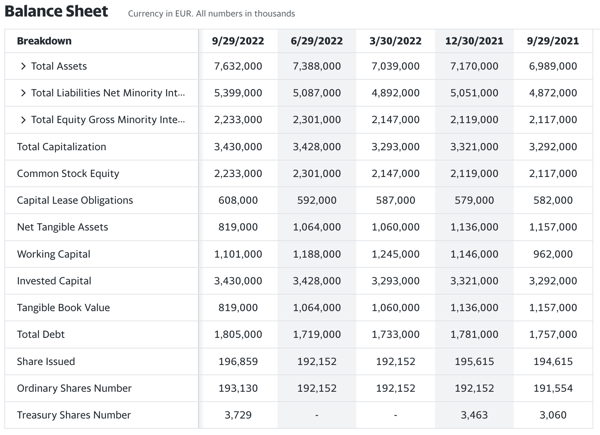This screenshot has height=435, width=600.
Task: Expand the Total Assets row chevron
Action: [x=23, y=66]
